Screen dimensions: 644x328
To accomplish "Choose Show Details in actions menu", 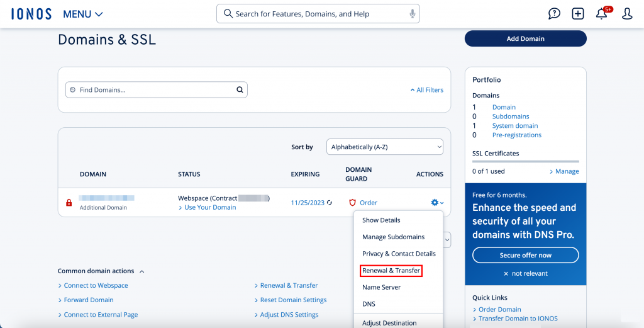I will [x=381, y=220].
